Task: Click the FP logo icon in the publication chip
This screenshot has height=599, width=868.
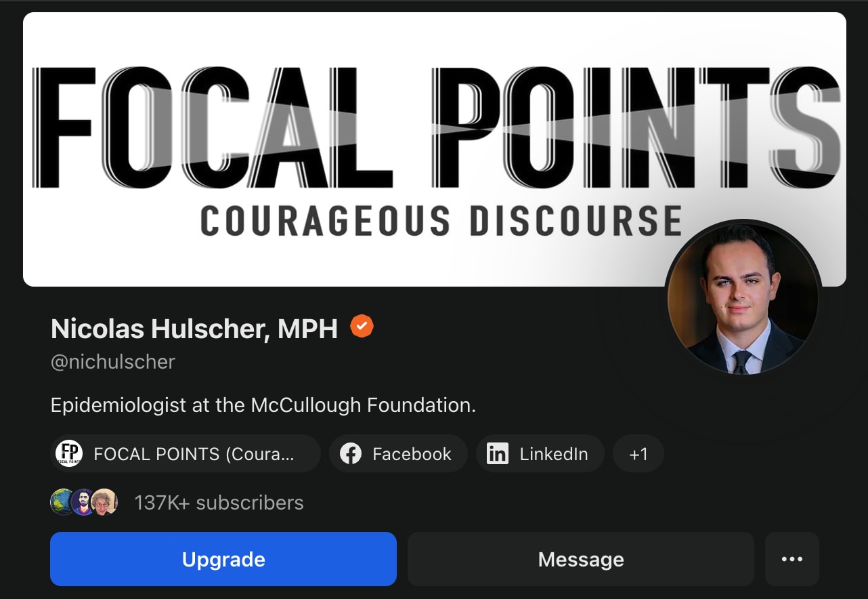Action: 69,453
